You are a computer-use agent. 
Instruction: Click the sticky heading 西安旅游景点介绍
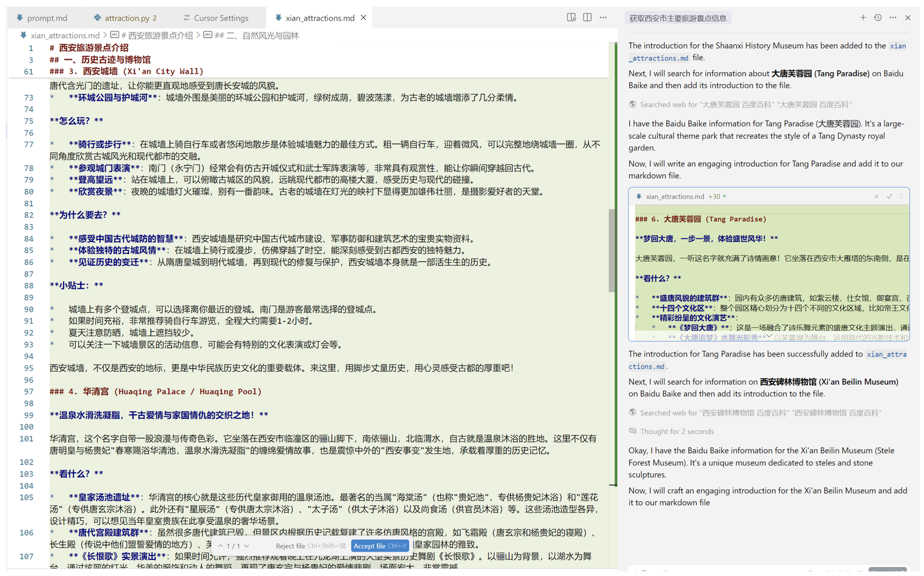coord(89,48)
